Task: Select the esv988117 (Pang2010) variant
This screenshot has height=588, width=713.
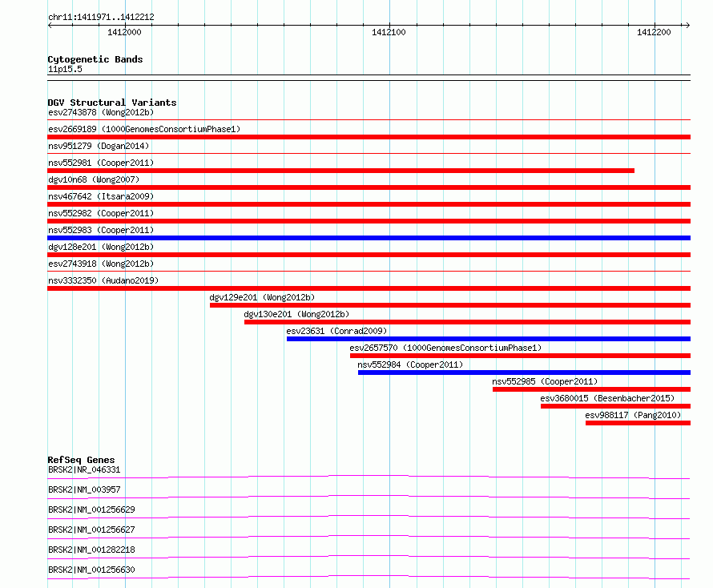Action: pos(633,415)
